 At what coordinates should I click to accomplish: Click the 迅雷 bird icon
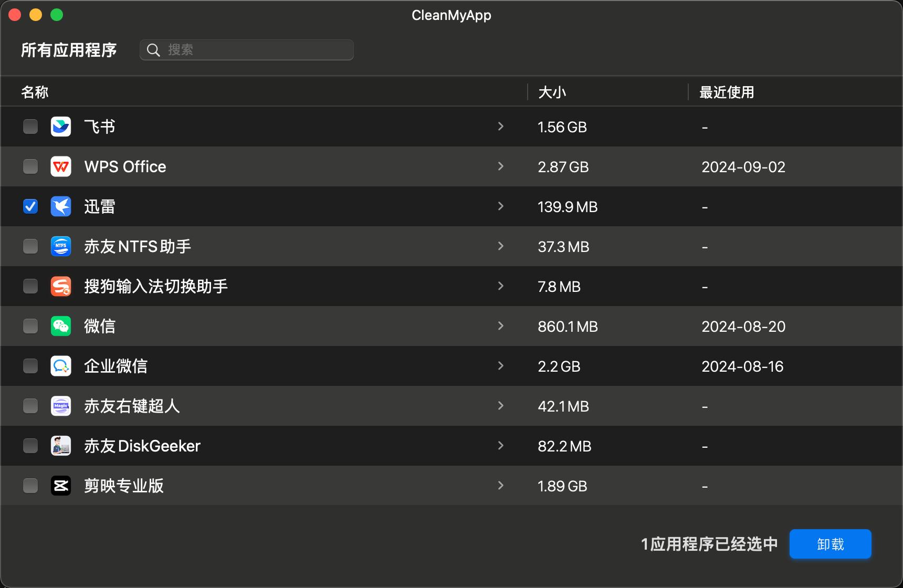(61, 206)
